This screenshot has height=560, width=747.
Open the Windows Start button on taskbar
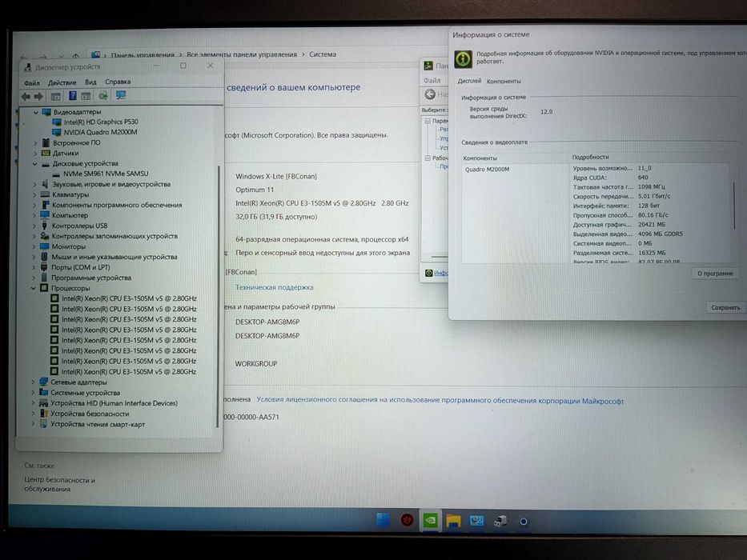point(383,520)
